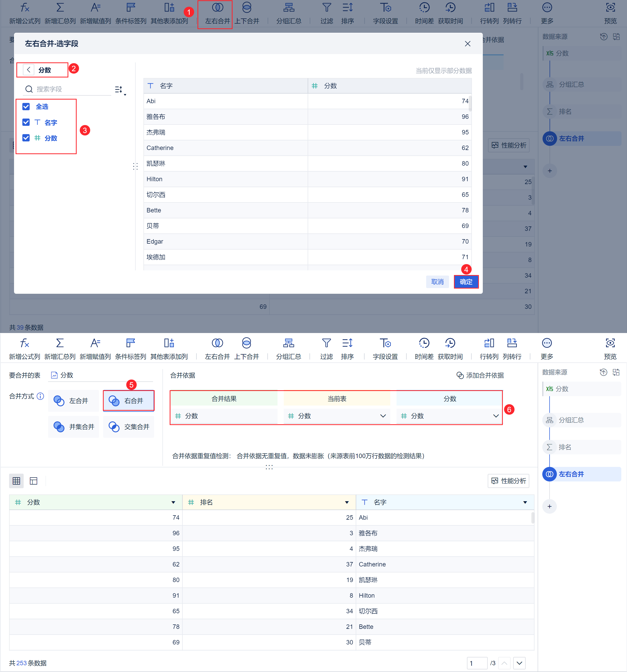The width and height of the screenshot is (627, 672).
Task: Open the 性能分析 panel in the lower section
Action: pos(508,481)
